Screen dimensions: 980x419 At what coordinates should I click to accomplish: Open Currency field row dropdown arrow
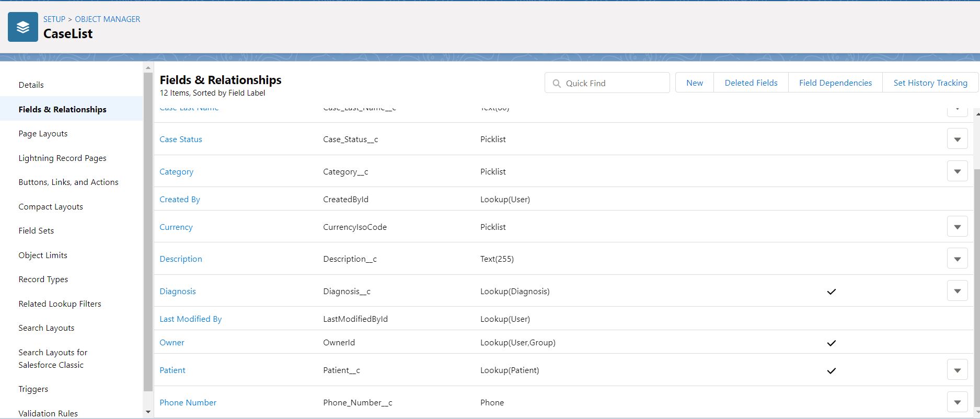[x=957, y=227]
